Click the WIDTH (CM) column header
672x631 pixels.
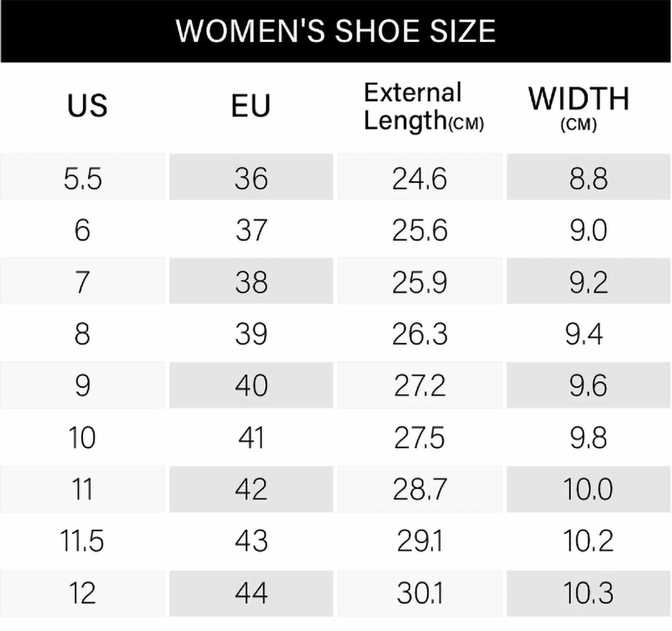579,107
